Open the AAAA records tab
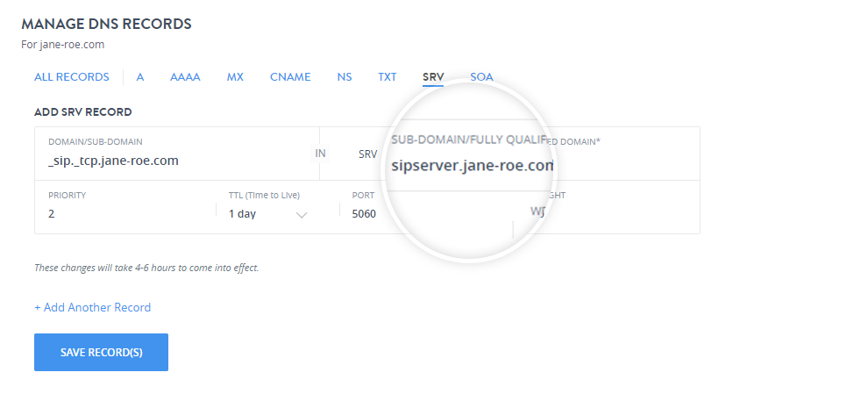Image resolution: width=868 pixels, height=401 pixels. click(x=185, y=77)
